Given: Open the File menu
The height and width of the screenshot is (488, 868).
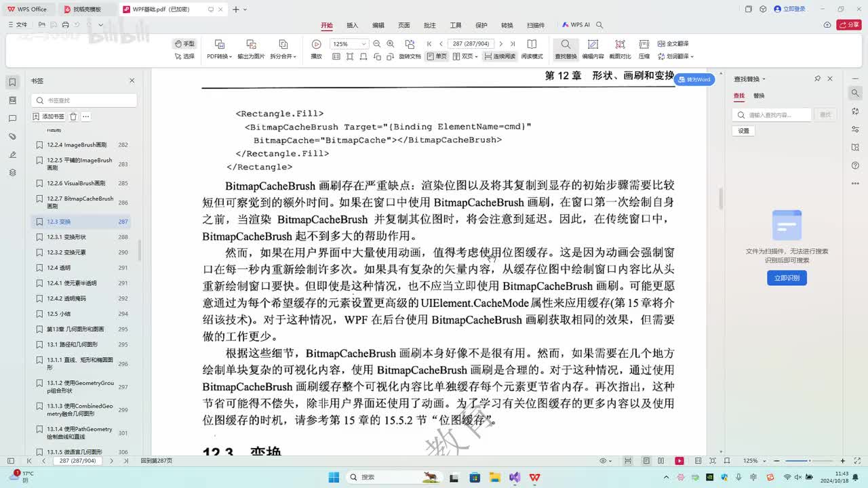Looking at the screenshot, I should click(x=18, y=25).
